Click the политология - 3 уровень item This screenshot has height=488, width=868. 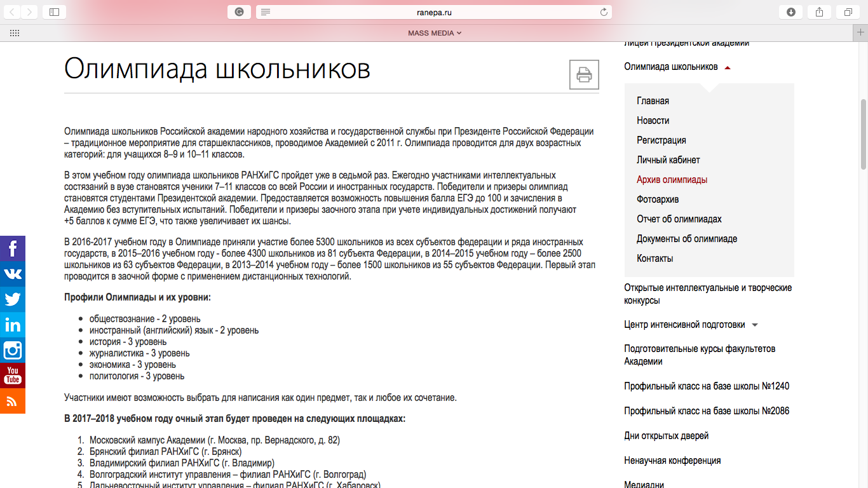tap(137, 376)
